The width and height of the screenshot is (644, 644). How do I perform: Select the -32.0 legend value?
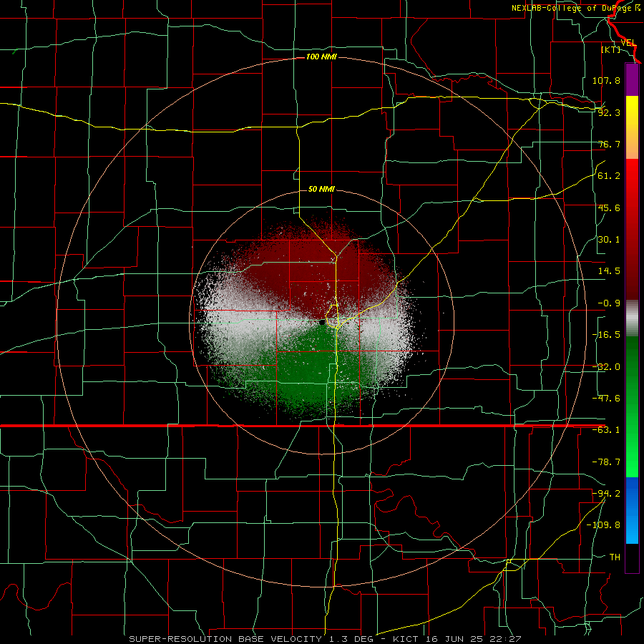click(606, 367)
